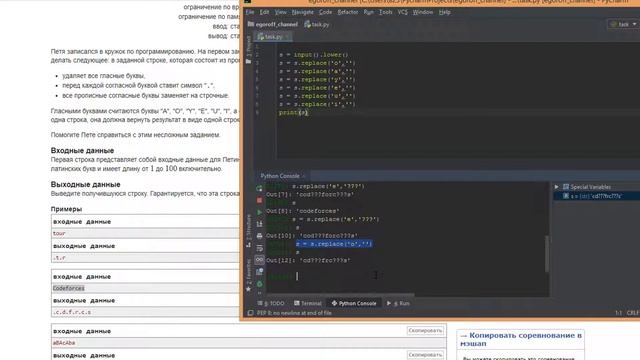Click the task.py breadcrumb in navigation bar
640x360 pixels.
tap(317, 24)
